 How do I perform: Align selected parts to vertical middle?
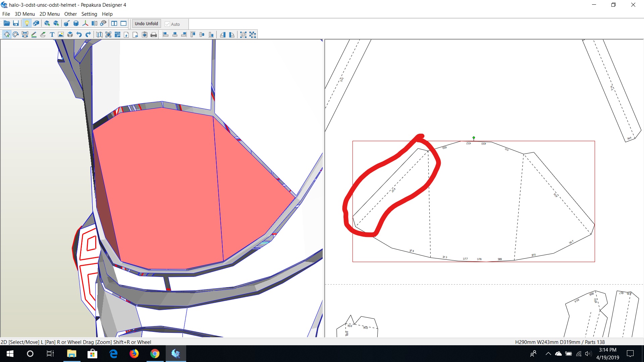click(202, 35)
